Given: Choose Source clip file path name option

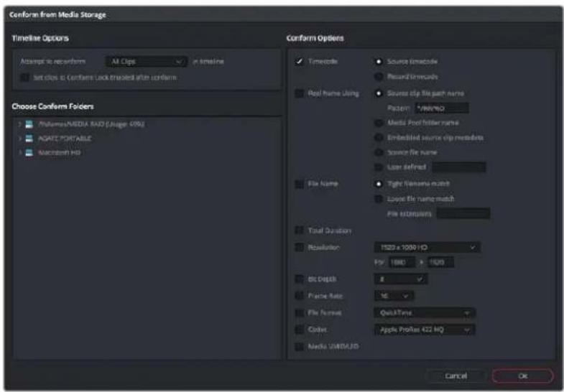Looking at the screenshot, I should click(379, 93).
